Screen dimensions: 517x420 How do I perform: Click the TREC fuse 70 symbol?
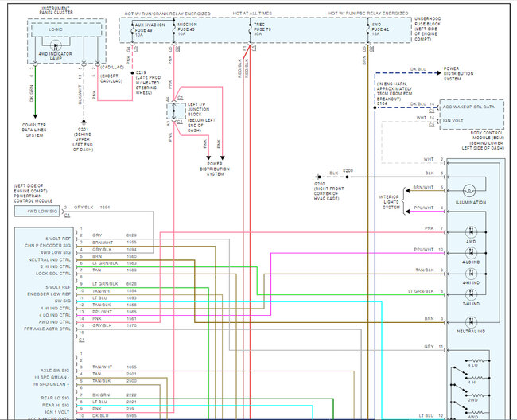250,30
